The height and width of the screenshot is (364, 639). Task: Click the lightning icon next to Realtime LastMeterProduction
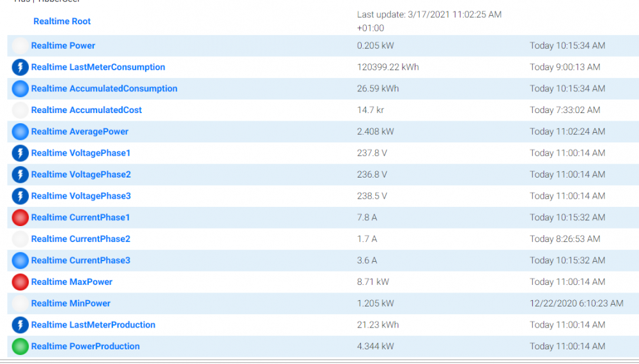click(x=20, y=325)
